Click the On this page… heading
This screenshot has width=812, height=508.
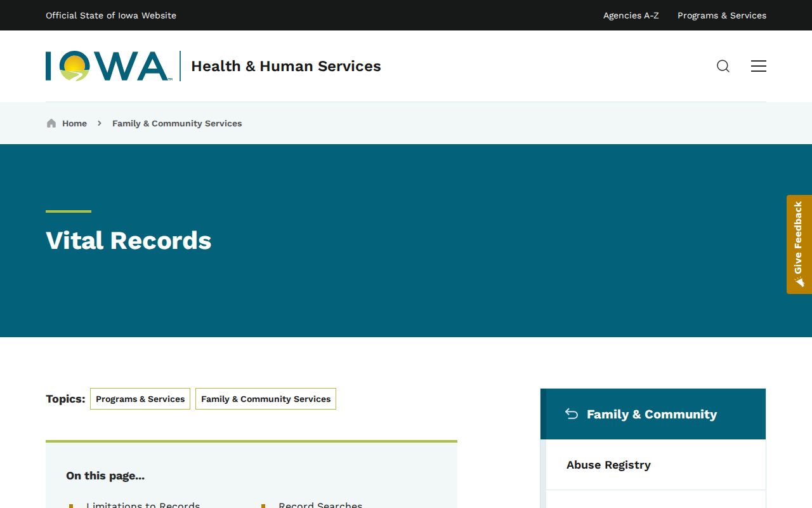(105, 476)
